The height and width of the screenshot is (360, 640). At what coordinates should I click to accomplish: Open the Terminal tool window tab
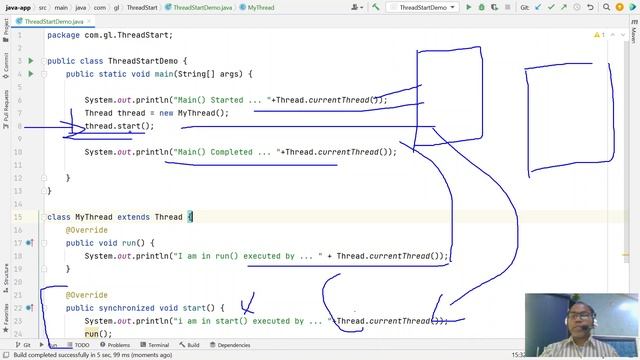tap(154, 345)
